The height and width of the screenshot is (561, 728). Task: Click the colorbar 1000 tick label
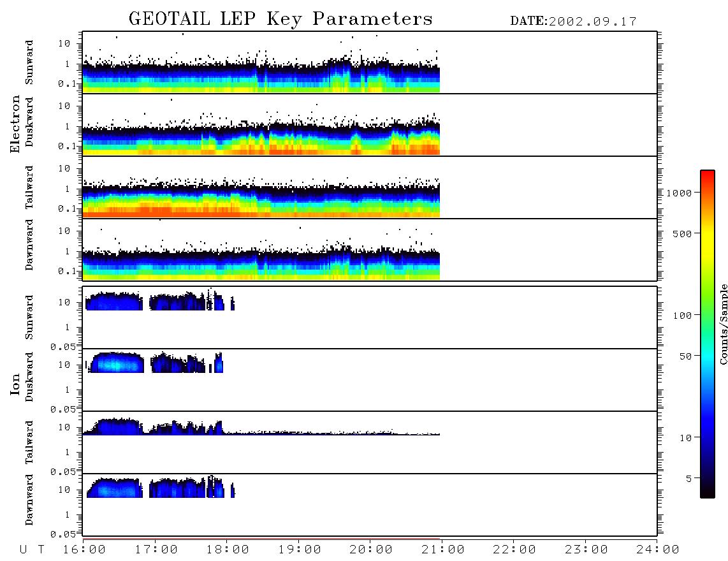[679, 193]
